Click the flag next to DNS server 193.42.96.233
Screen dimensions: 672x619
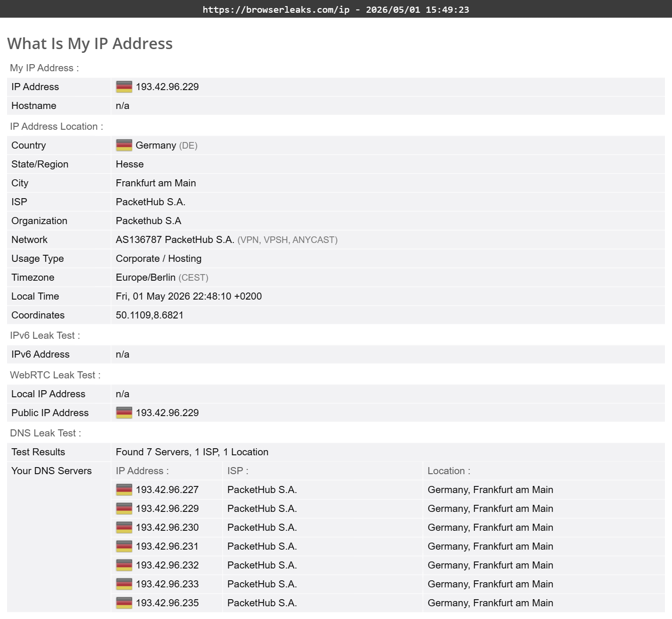[124, 584]
